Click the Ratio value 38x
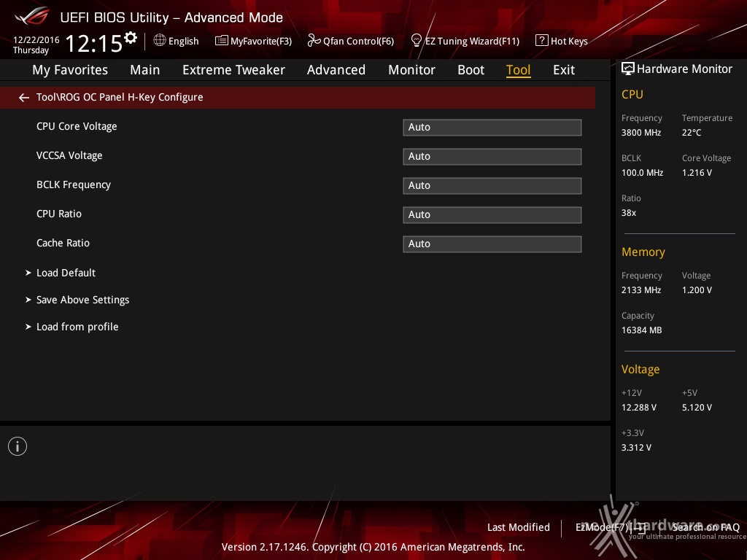This screenshot has width=747, height=560. [x=629, y=213]
